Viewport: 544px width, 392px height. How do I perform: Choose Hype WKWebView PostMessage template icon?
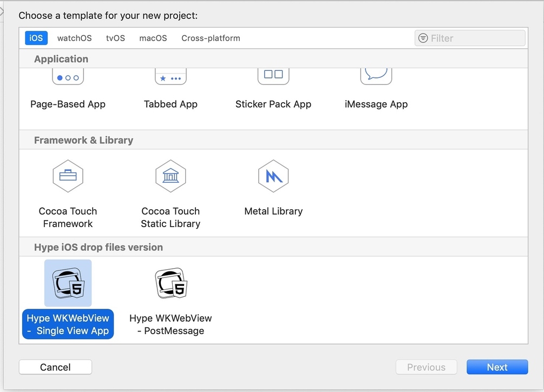[171, 283]
